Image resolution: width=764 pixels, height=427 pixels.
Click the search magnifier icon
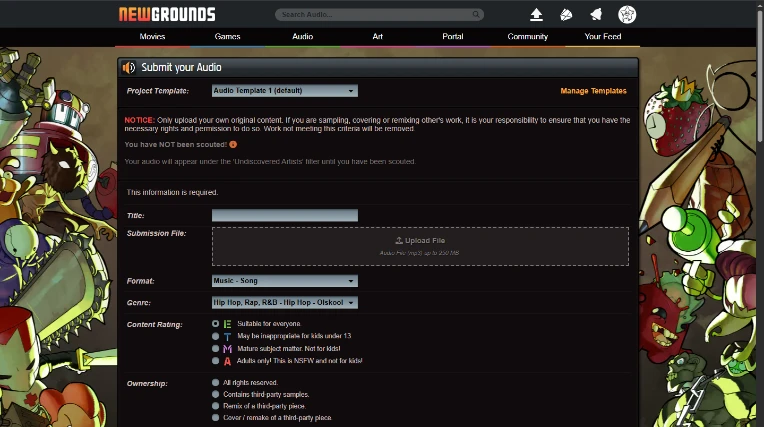(476, 15)
